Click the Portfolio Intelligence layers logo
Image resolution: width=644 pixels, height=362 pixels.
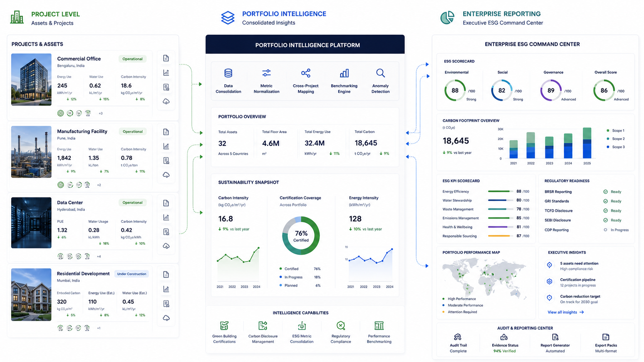228,18
